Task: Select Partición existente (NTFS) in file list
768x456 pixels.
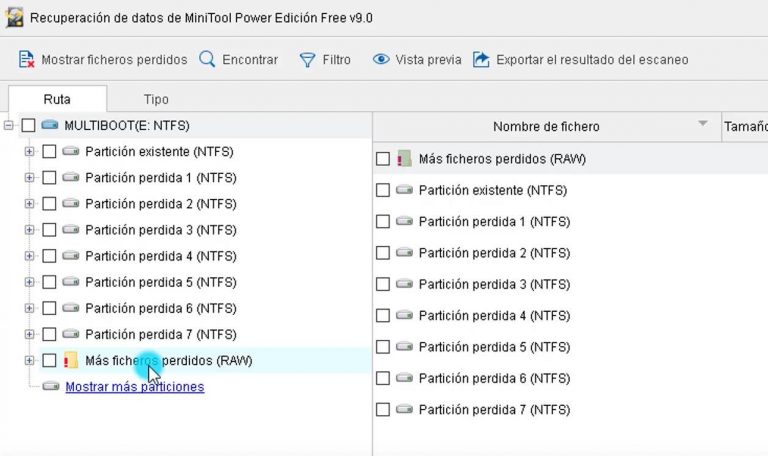Action: (x=493, y=190)
